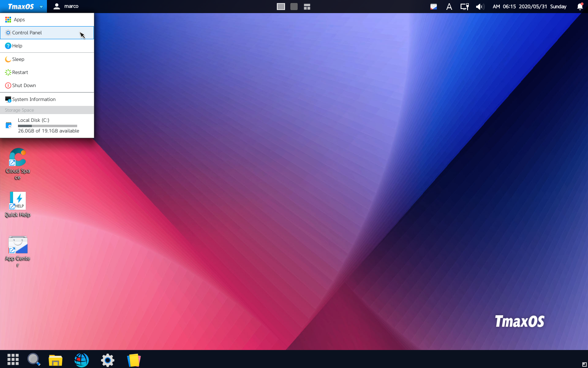Toggle the display device indicator in the tray
The image size is (588, 368).
pyautogui.click(x=464, y=7)
